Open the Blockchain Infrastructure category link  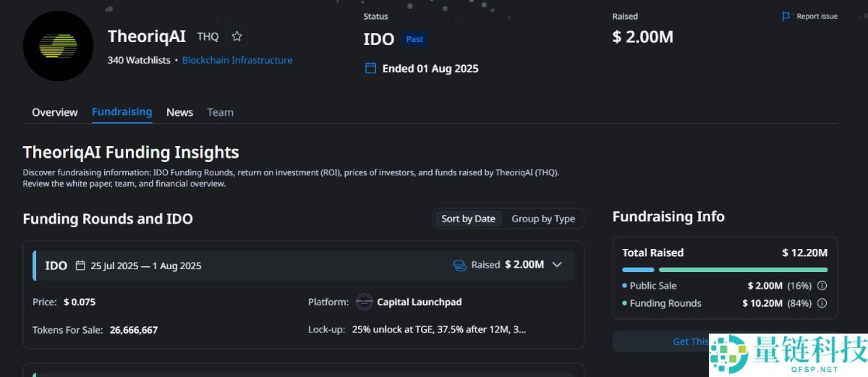(237, 60)
